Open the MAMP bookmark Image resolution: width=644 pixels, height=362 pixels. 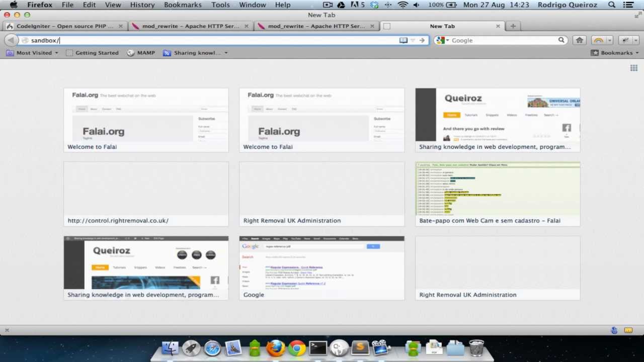click(141, 53)
